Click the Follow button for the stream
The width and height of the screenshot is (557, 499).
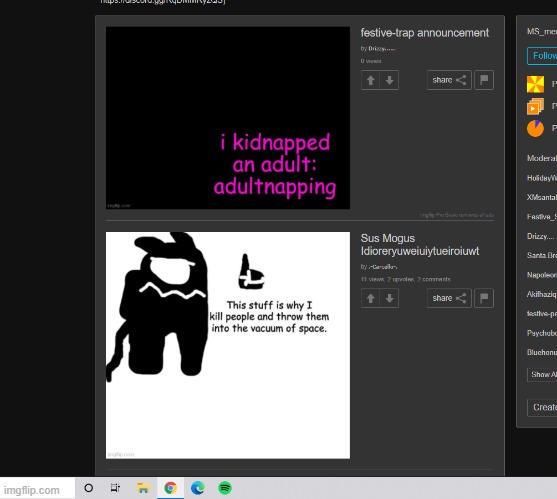(x=542, y=56)
